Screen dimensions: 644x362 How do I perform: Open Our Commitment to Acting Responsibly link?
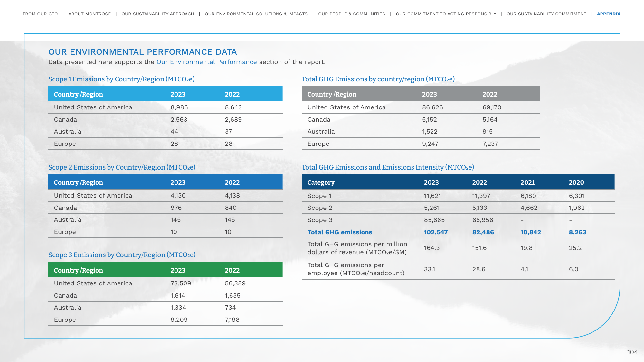(x=446, y=14)
